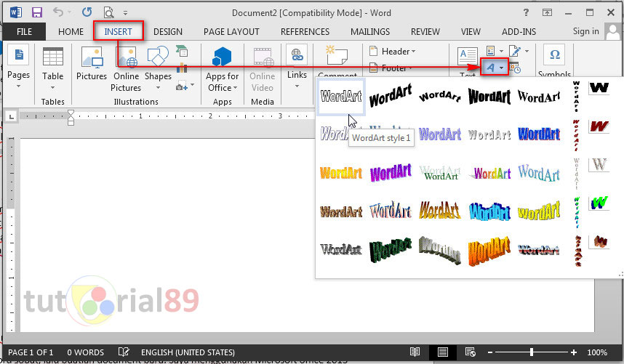
Task: Open the ADD-INS tab
Action: click(519, 31)
